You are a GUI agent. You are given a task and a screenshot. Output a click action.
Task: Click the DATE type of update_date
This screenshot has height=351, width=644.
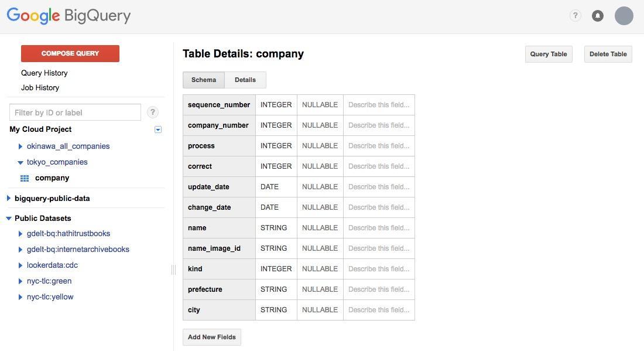[269, 186]
